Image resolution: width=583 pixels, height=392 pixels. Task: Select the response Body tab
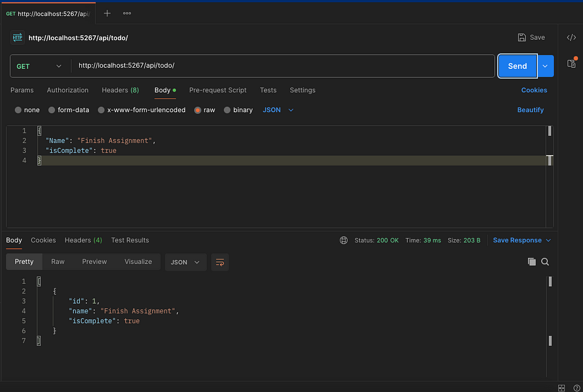click(x=14, y=241)
